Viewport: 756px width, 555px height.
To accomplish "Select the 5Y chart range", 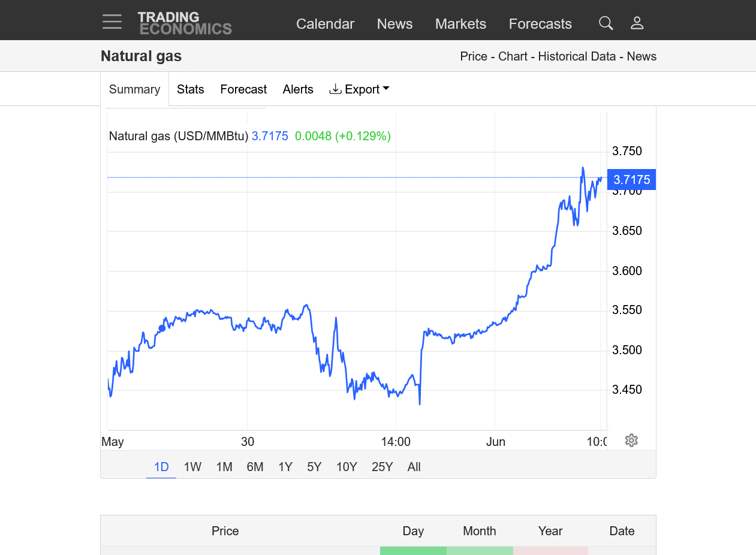I will (x=314, y=467).
